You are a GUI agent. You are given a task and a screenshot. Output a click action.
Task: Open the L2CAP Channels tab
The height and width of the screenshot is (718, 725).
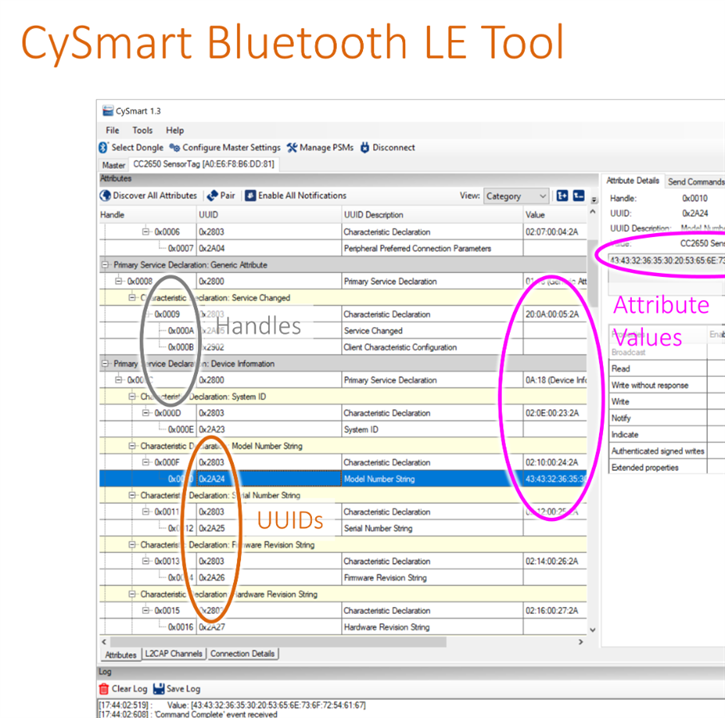[173, 654]
